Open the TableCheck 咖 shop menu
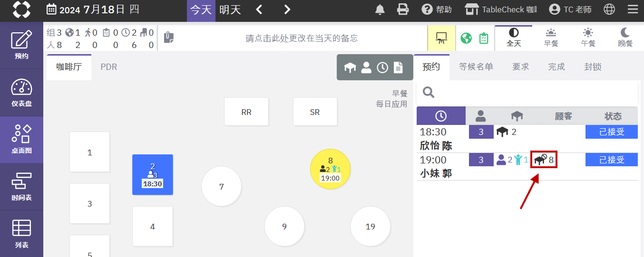The width and height of the screenshot is (644, 257). (x=501, y=10)
